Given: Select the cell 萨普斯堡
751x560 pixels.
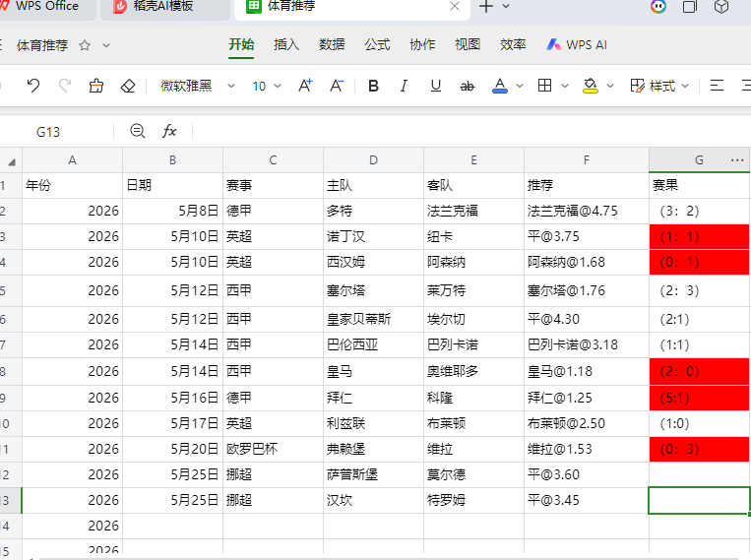Looking at the screenshot, I should point(374,474).
